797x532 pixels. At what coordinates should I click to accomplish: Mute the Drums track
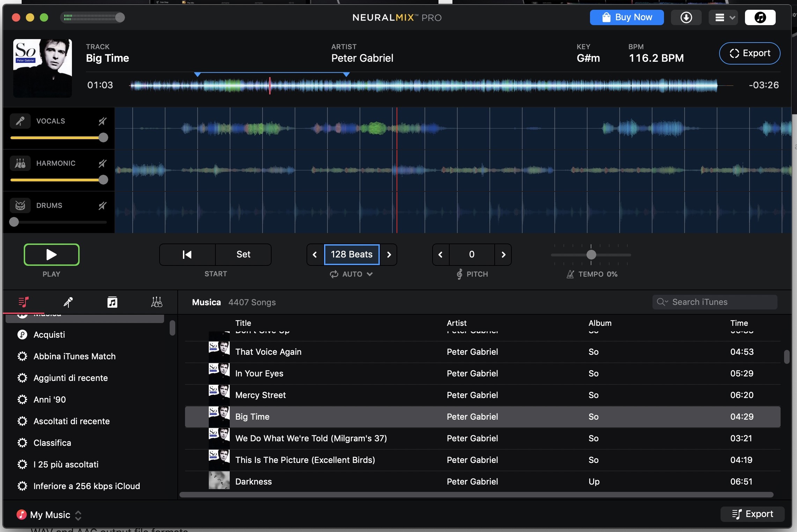102,205
